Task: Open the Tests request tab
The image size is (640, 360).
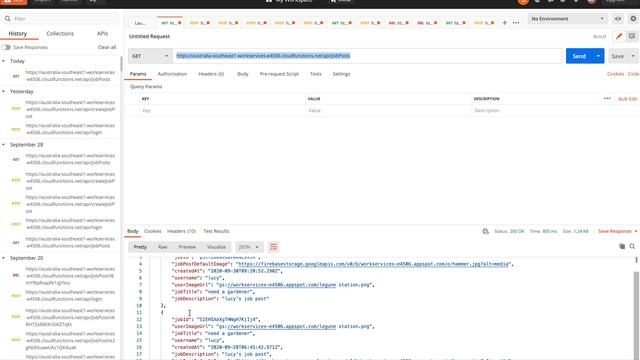Action: point(316,74)
